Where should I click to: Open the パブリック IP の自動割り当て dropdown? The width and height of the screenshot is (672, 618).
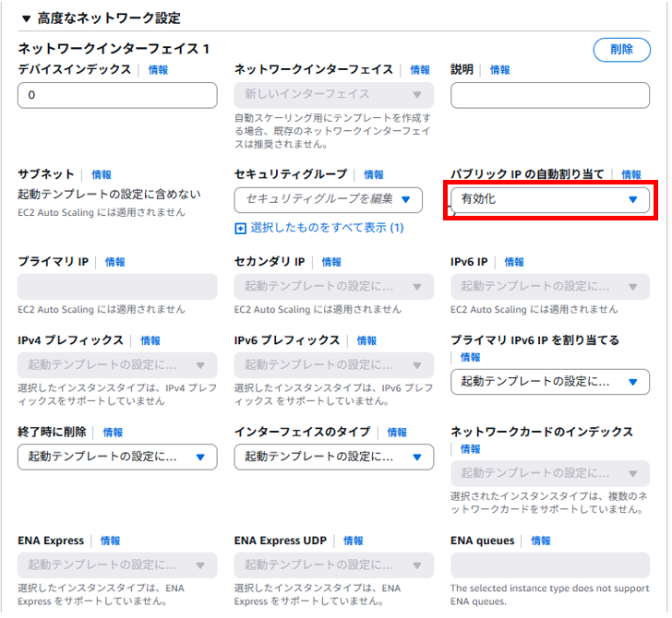tap(550, 199)
